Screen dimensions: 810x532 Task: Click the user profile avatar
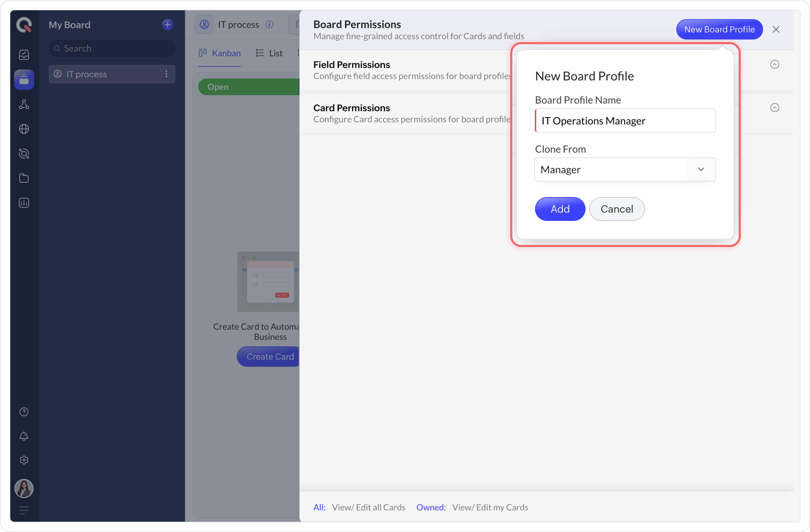24,488
